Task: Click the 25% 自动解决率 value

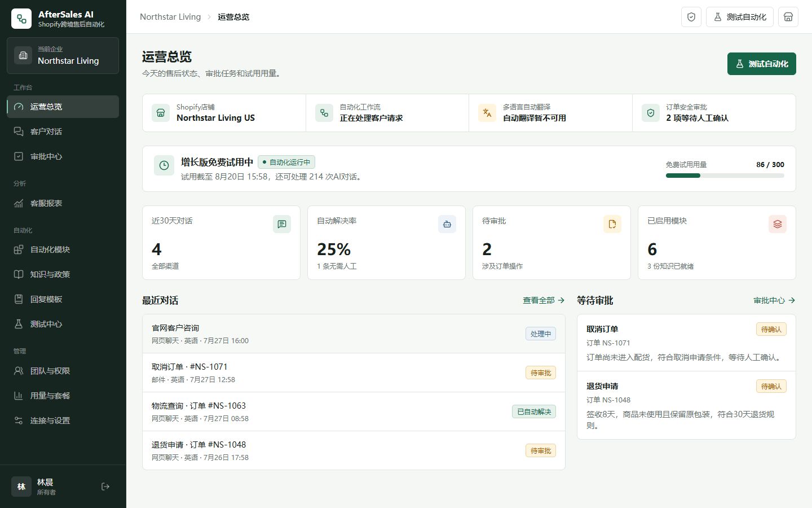Action: pos(334,249)
